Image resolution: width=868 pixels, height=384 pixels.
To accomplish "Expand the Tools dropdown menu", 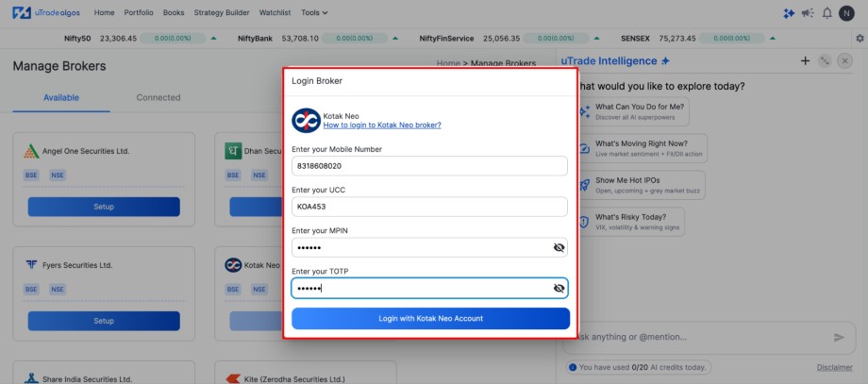I will pos(314,12).
